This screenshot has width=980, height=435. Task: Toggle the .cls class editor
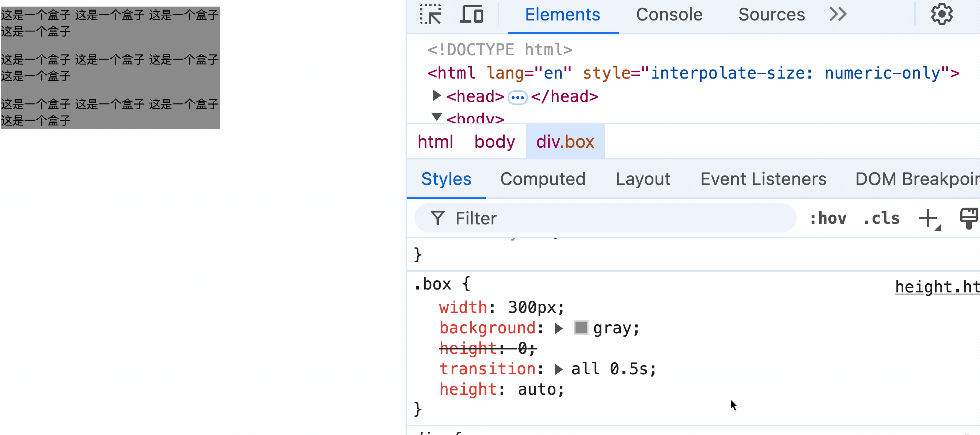[881, 219]
